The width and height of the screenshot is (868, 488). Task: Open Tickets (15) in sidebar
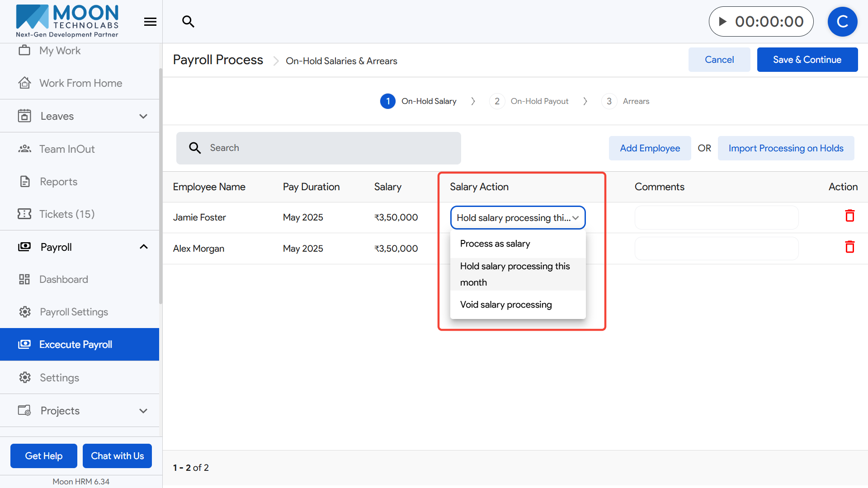point(67,214)
